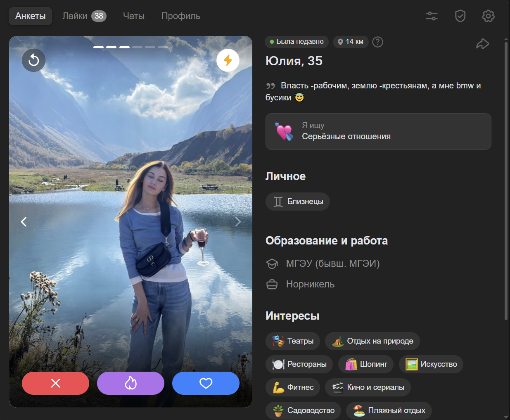Click the potted plant emoji icon
This screenshot has width=510, height=420.
pyautogui.click(x=278, y=411)
